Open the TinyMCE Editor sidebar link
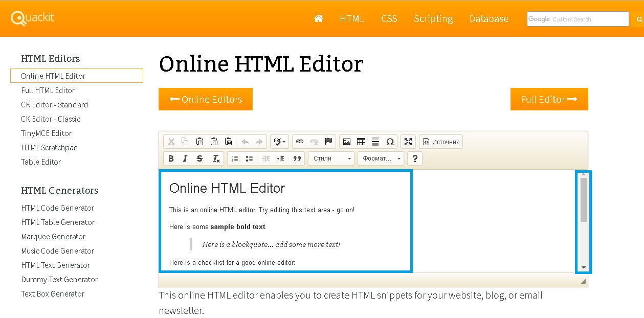 tap(47, 133)
